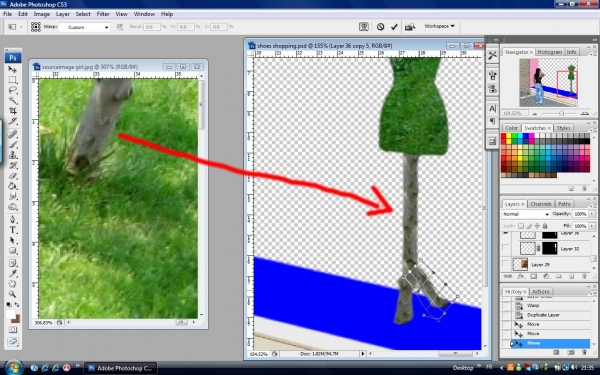Switch between free transform and warp modes
Image resolution: width=600 pixels, height=375 pixels.
coord(364,26)
